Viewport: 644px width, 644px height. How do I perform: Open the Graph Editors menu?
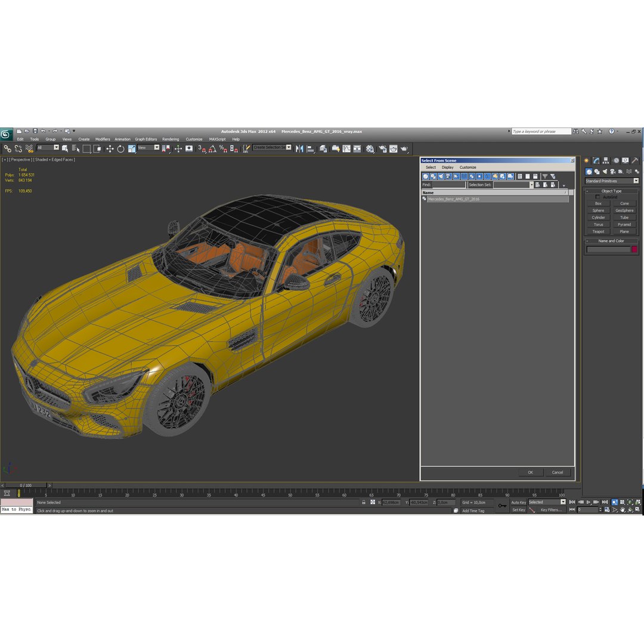pyautogui.click(x=146, y=139)
